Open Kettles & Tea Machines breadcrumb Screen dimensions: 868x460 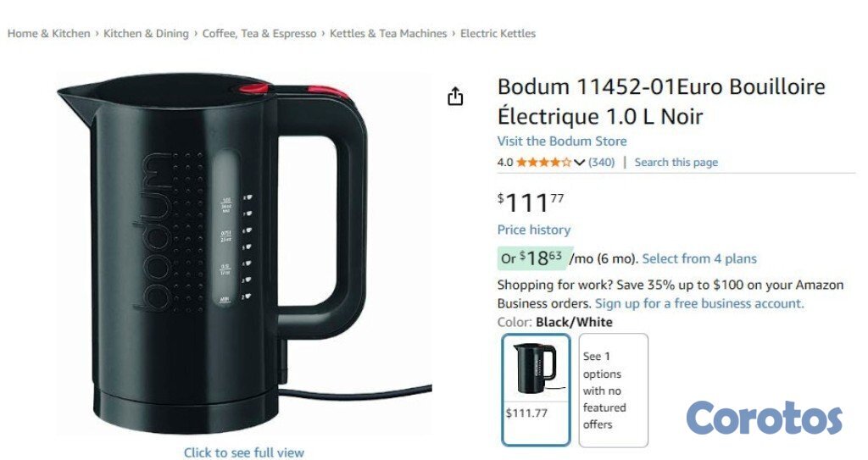[388, 33]
